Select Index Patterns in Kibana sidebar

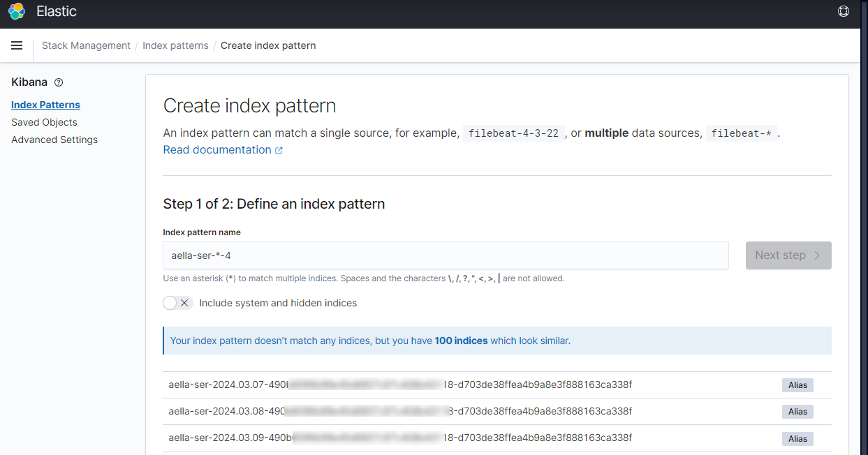click(45, 105)
